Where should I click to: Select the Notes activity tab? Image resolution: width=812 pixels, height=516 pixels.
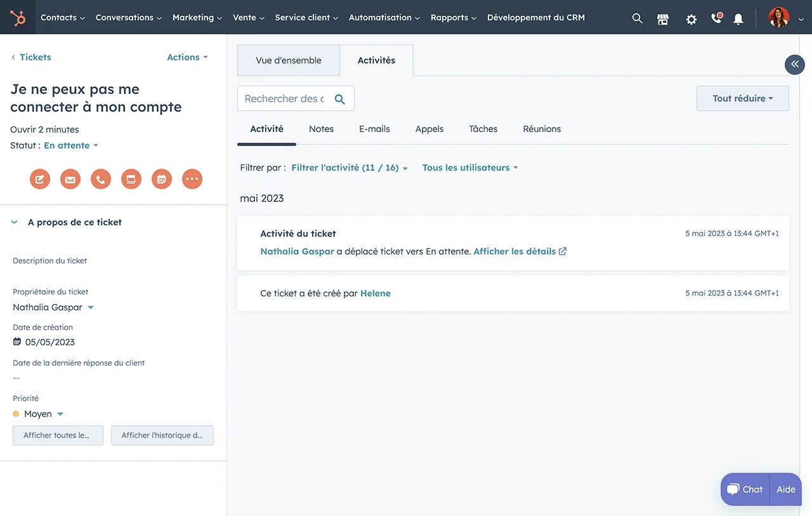pos(321,129)
